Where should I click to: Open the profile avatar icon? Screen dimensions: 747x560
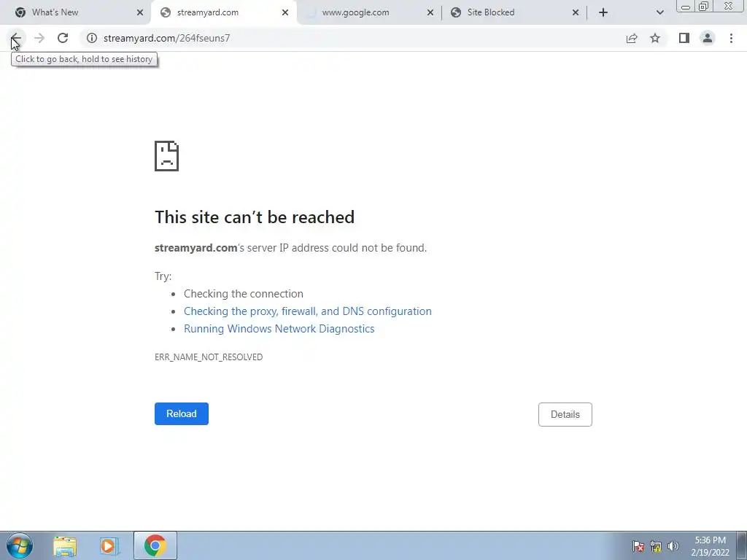[708, 38]
